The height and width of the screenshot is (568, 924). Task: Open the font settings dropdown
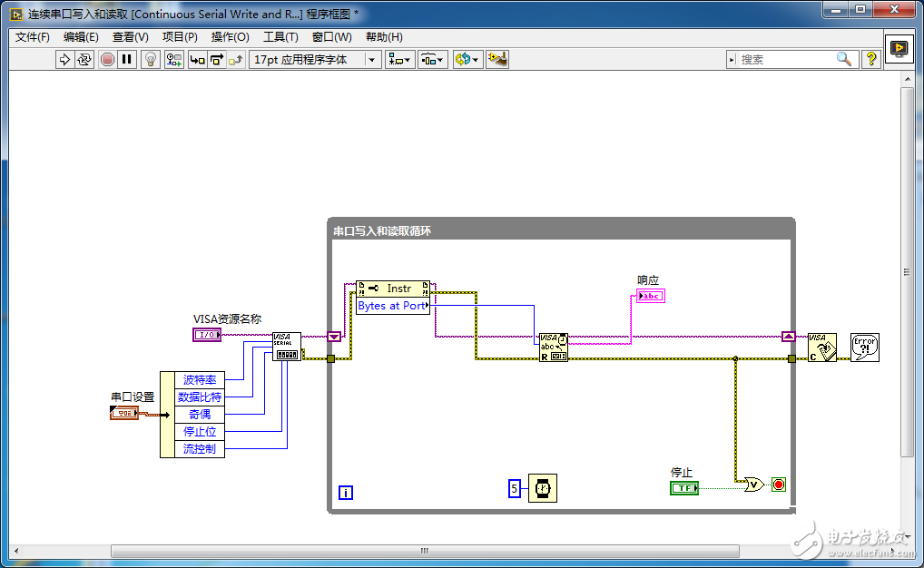(315, 60)
